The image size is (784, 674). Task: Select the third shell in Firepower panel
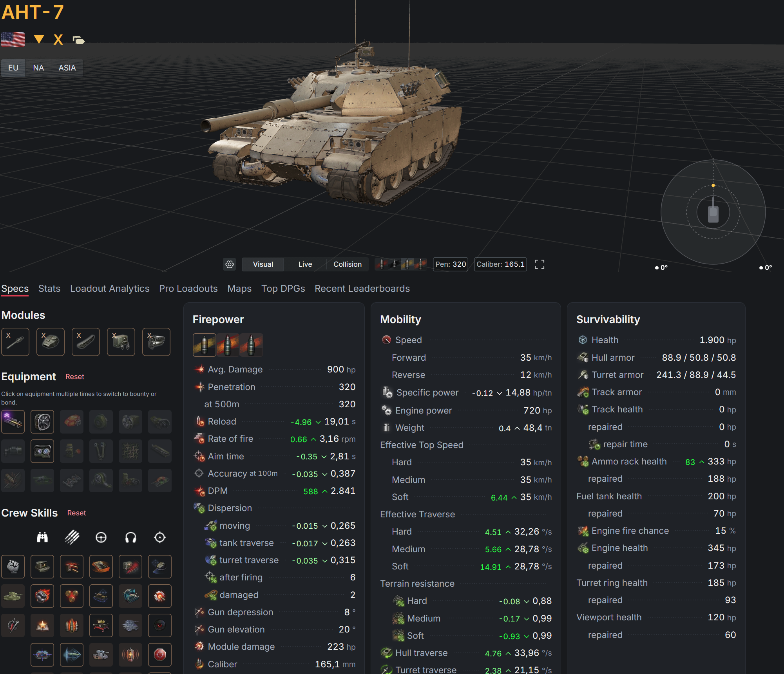tap(251, 345)
